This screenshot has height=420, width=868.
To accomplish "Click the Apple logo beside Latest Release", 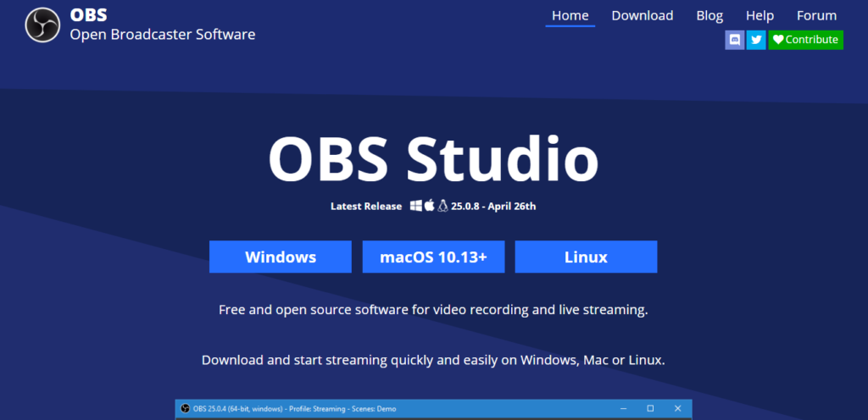I will [429, 206].
